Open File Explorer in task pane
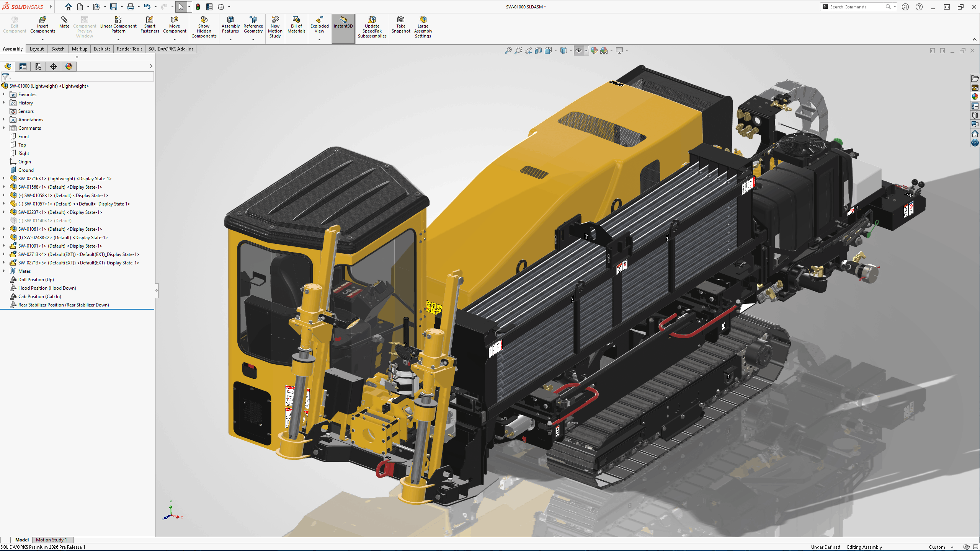This screenshot has width=980, height=551. (975, 78)
